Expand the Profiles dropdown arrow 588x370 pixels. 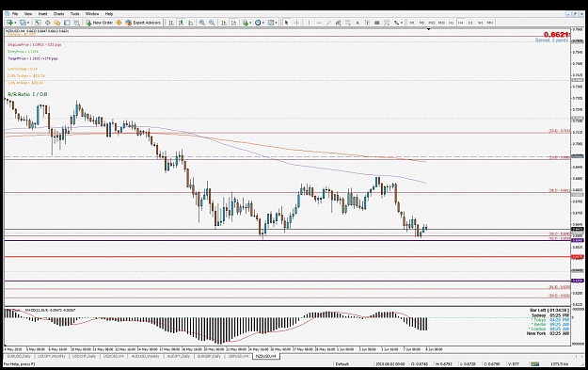point(28,23)
